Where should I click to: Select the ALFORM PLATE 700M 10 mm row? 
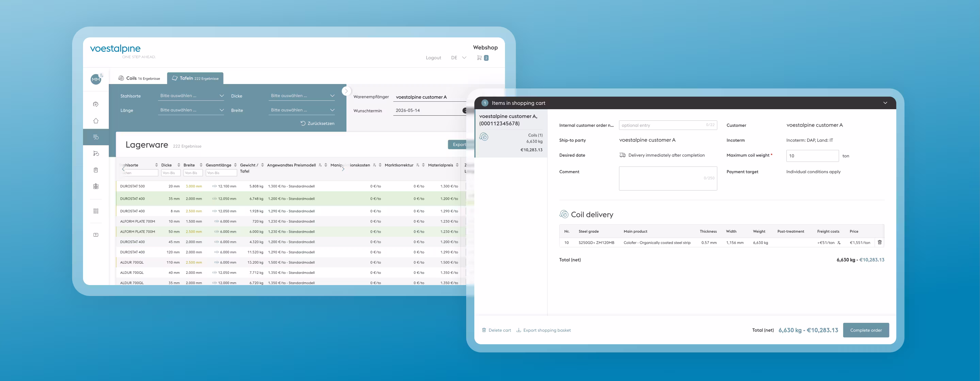point(291,221)
